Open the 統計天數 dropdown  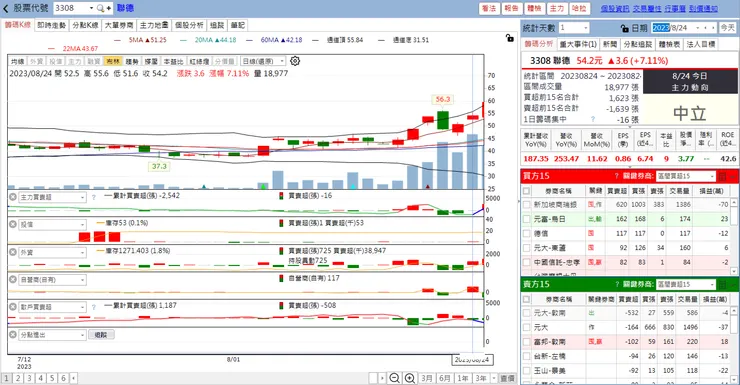click(586, 28)
